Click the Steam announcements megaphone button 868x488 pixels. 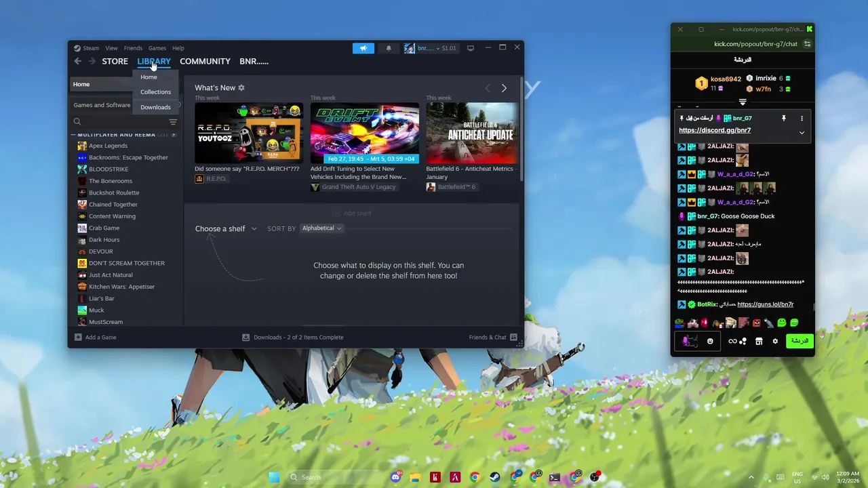click(363, 48)
